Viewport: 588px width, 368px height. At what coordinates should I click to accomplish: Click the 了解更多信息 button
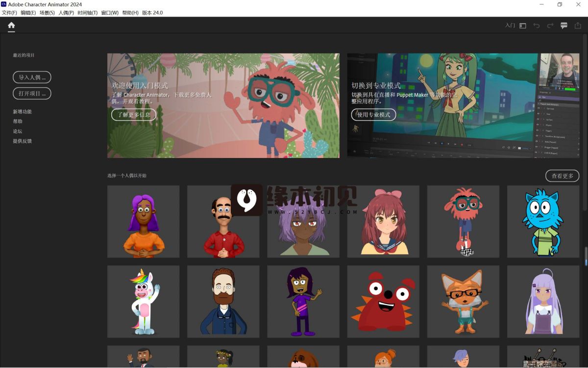[x=134, y=115]
